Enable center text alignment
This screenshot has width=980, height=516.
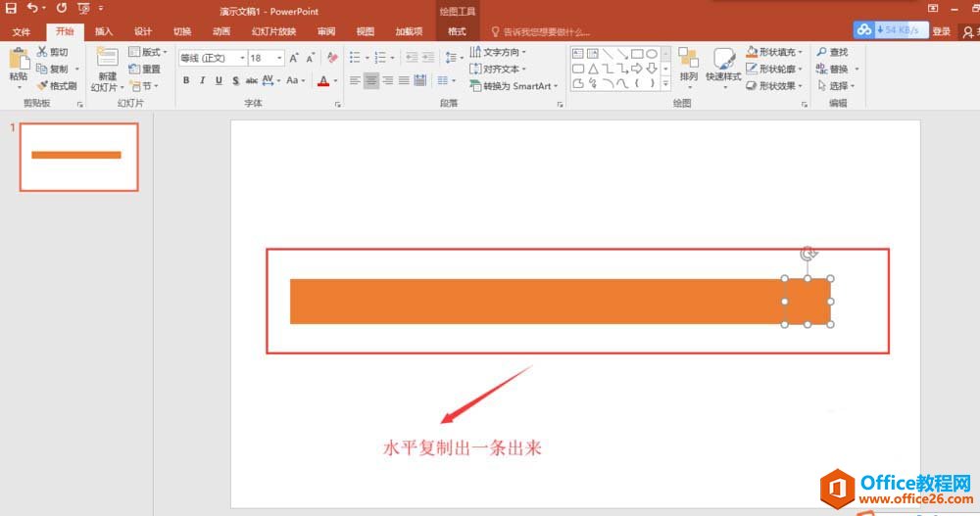371,81
